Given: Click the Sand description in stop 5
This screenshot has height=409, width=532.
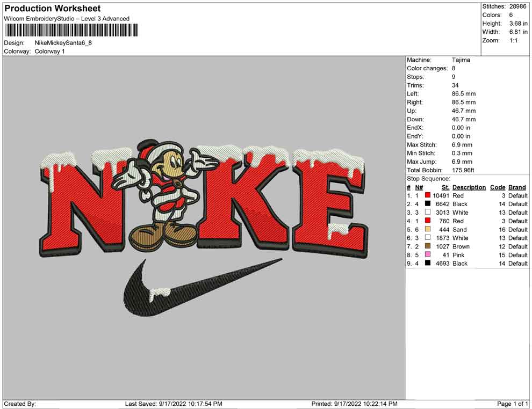Looking at the screenshot, I should click(x=459, y=229).
